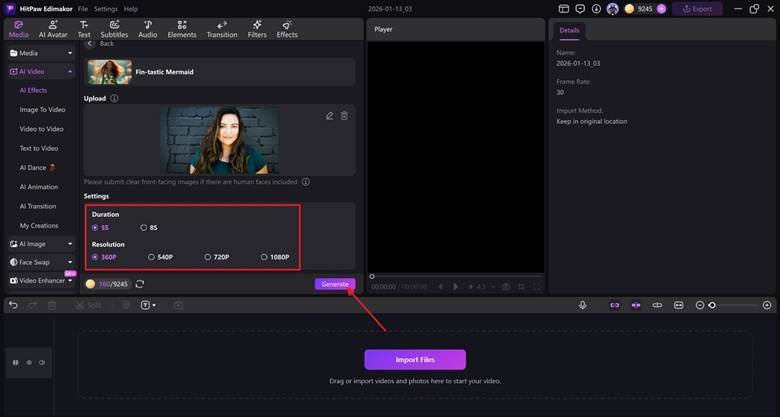
Task: Add a marker on the timeline
Action: (126, 305)
